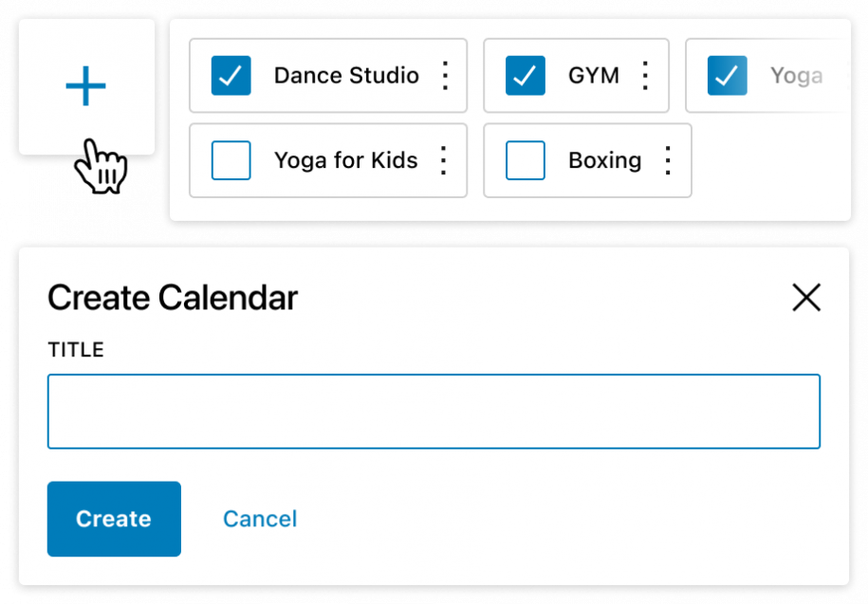The height and width of the screenshot is (604, 868).
Task: Uncheck the Yoga calendar
Action: pyautogui.click(x=727, y=75)
